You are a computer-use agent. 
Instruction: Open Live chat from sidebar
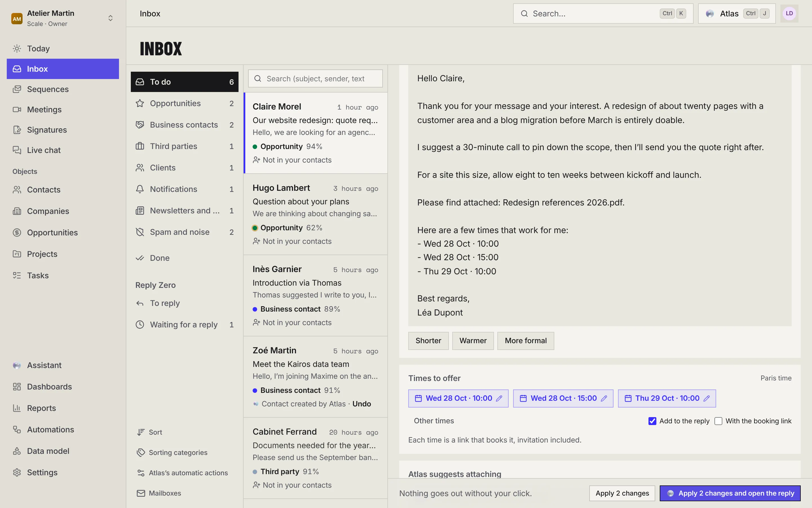(x=63, y=150)
